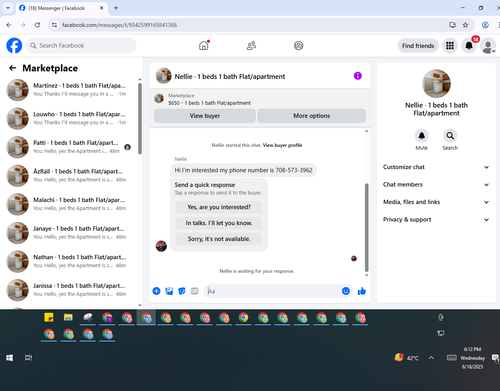Image resolution: width=500 pixels, height=391 pixels.
Task: Open ÁzRäll conversation in Marketplace list
Action: click(x=70, y=176)
